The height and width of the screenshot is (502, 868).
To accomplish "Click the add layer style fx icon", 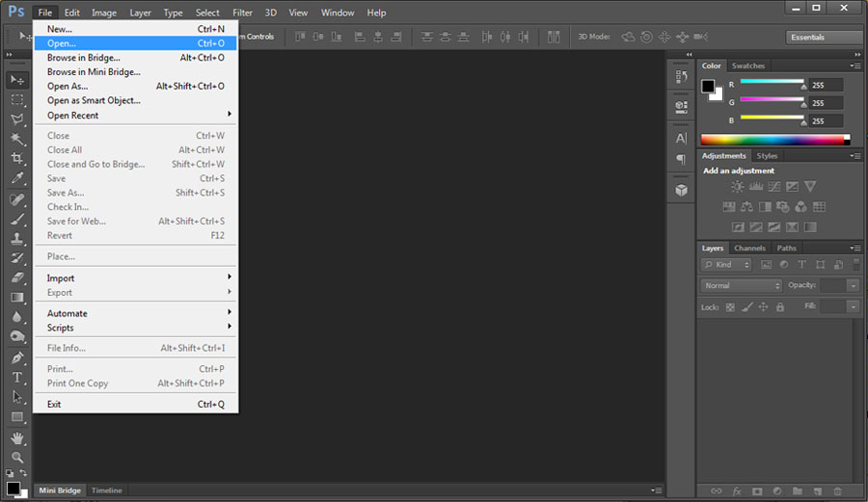I will click(736, 491).
